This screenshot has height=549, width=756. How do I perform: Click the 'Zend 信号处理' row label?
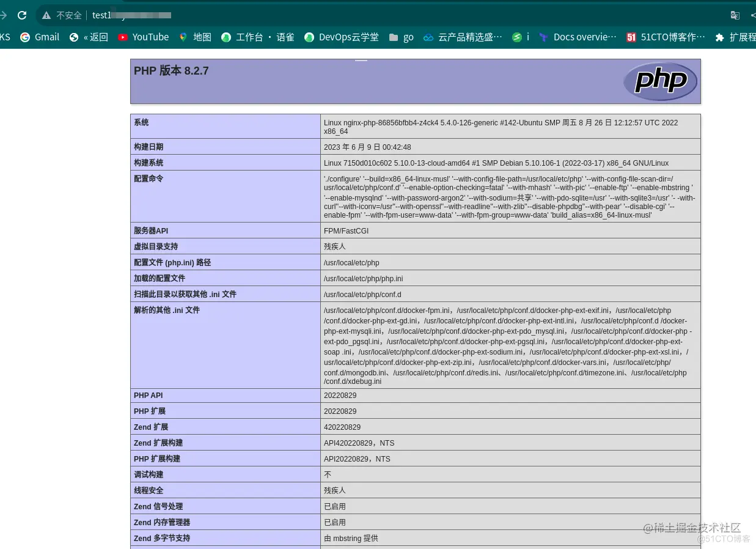(x=158, y=507)
